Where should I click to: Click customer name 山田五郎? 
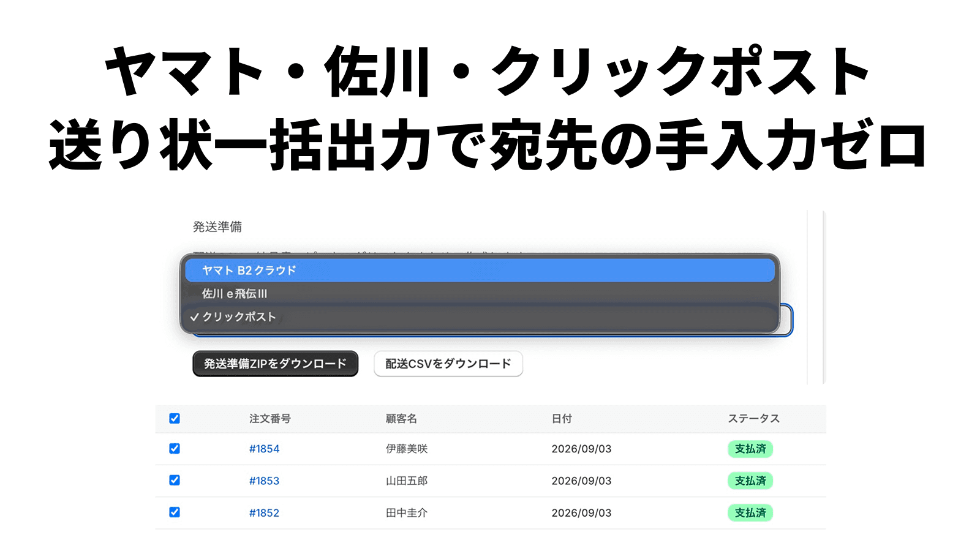tap(407, 481)
